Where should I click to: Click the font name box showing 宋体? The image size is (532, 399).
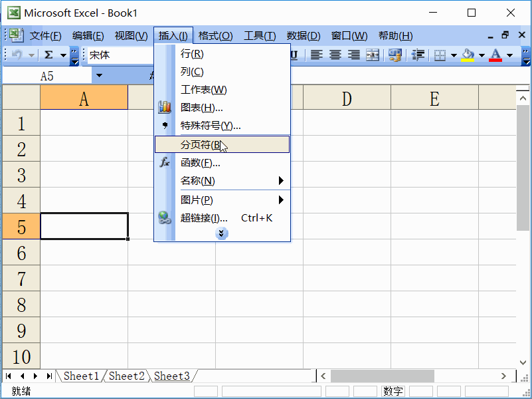pyautogui.click(x=121, y=55)
